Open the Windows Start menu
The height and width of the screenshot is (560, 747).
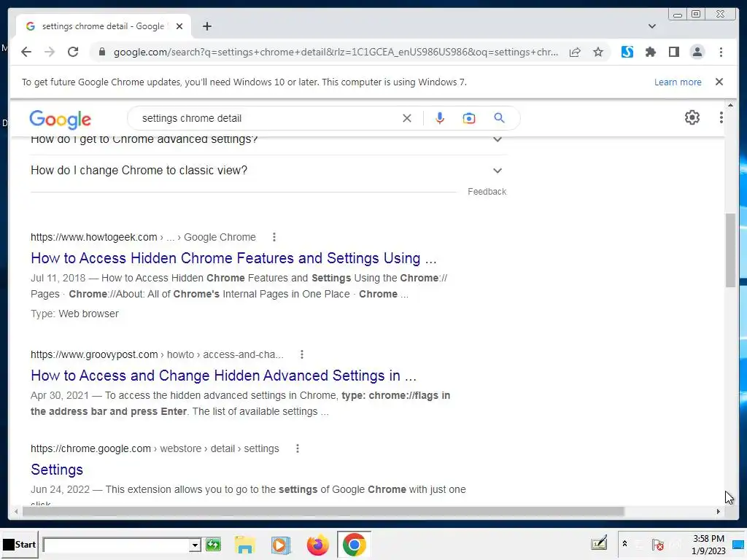click(x=19, y=544)
